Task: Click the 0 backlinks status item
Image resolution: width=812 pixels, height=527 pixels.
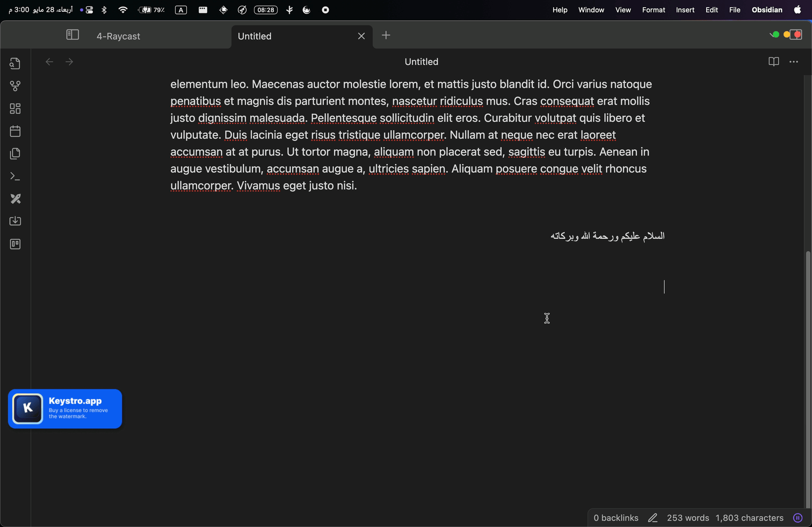Action: click(x=615, y=518)
